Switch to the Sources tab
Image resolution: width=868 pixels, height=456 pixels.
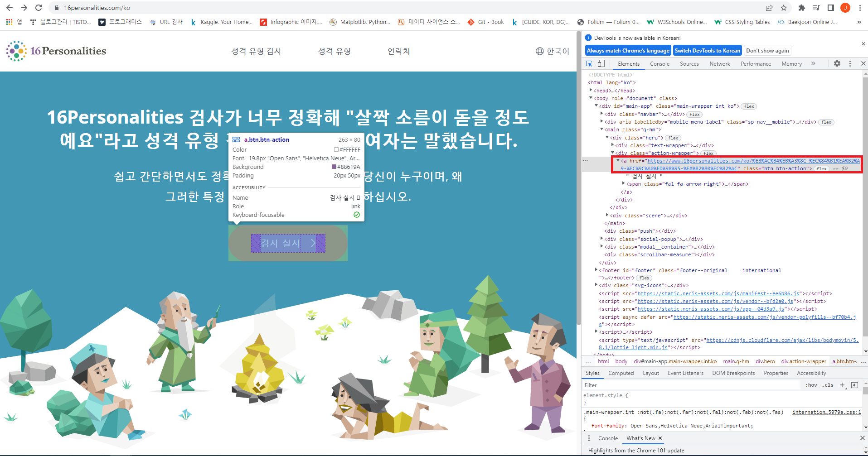click(689, 64)
